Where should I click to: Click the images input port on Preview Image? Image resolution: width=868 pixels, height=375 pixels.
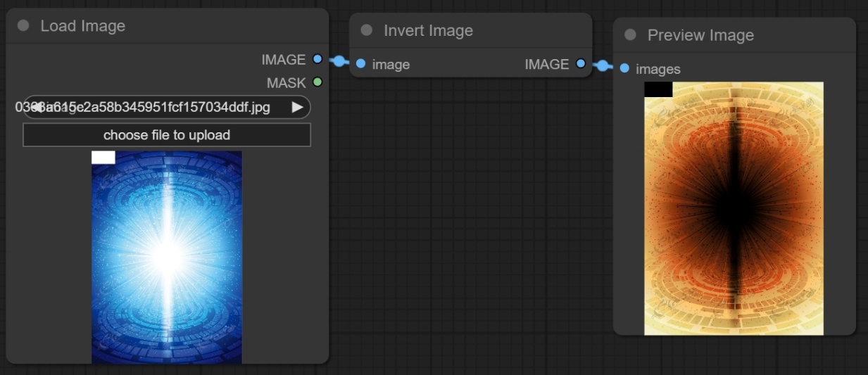[x=624, y=69]
